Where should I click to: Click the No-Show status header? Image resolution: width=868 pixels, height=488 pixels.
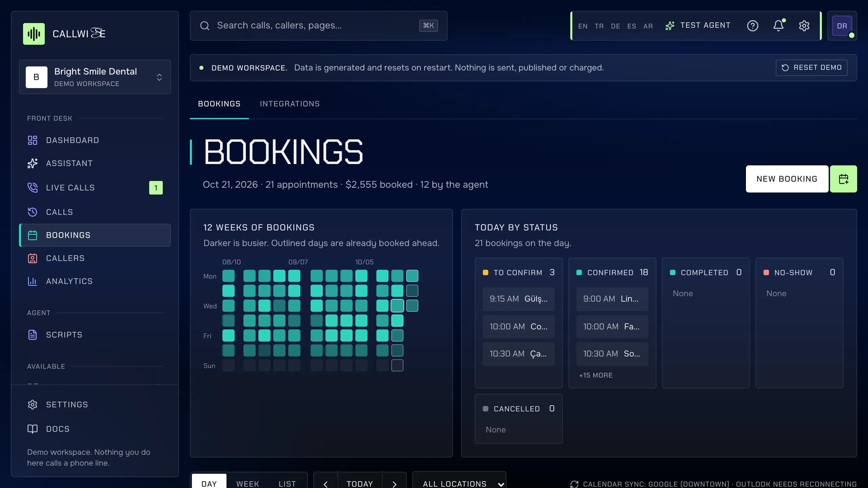tap(799, 272)
